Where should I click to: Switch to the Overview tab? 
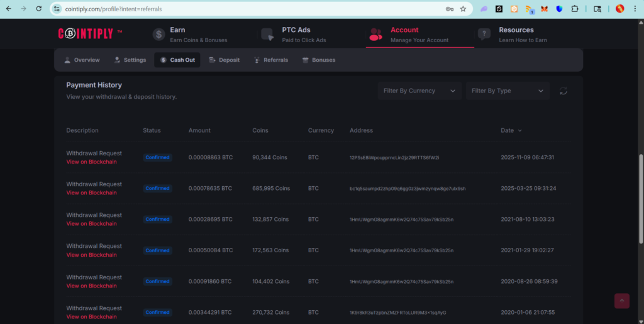[x=82, y=60]
